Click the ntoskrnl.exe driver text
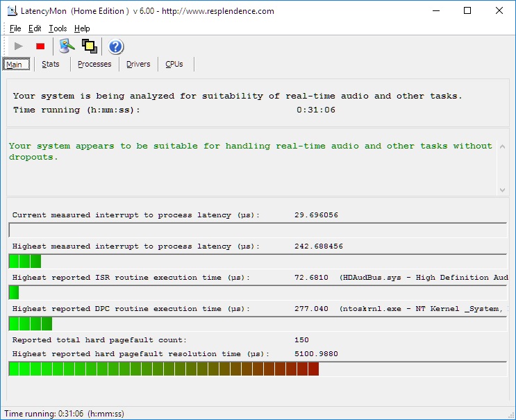Screen dimensions: 516x420 click(424, 309)
